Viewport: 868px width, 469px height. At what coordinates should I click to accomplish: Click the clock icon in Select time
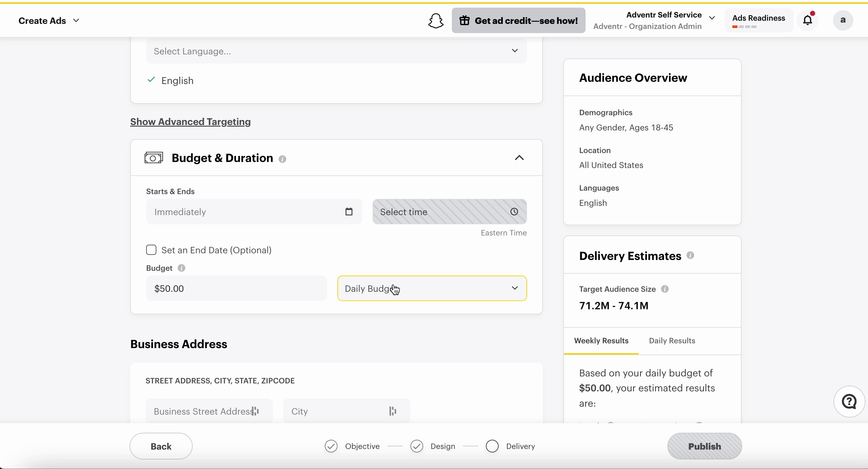tap(514, 212)
